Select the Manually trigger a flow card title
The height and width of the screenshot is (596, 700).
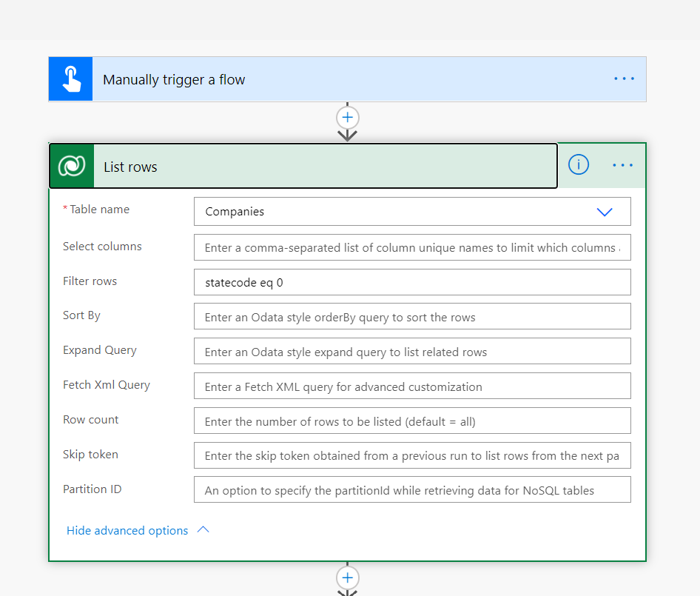174,79
